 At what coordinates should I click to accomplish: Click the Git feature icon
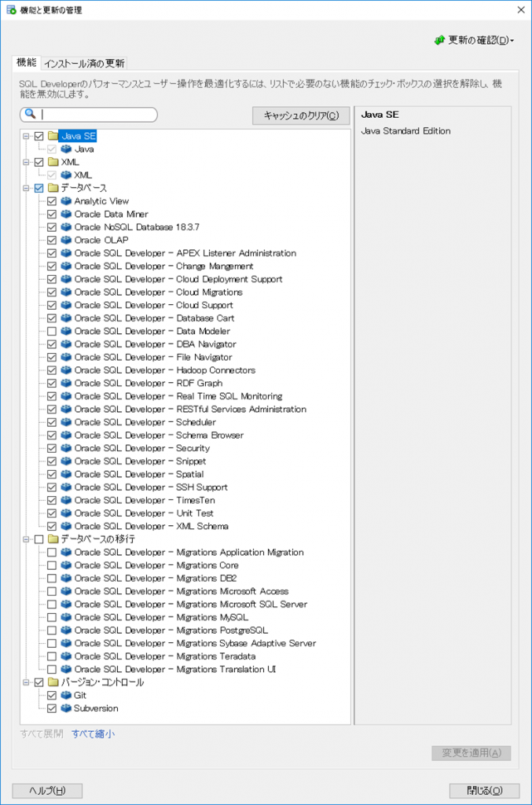(66, 695)
